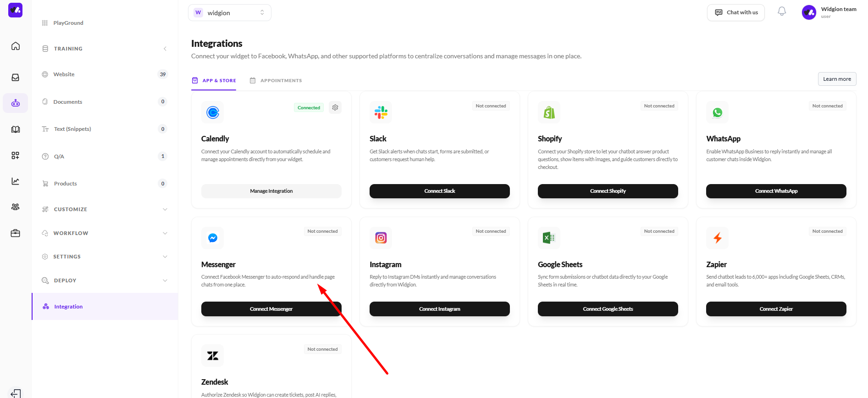
Task: Switch to the Appointments tab
Action: click(276, 81)
